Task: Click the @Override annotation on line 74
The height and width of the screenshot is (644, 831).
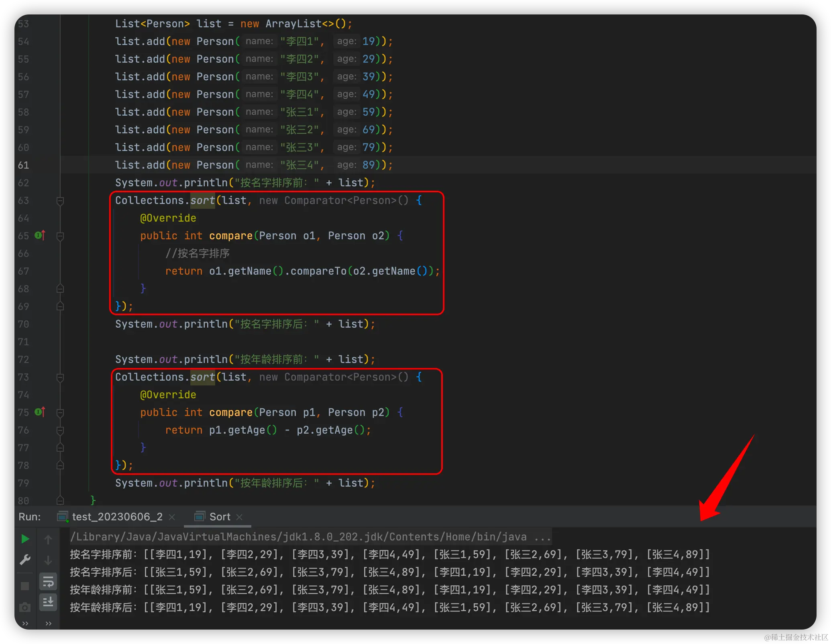Action: click(x=168, y=395)
